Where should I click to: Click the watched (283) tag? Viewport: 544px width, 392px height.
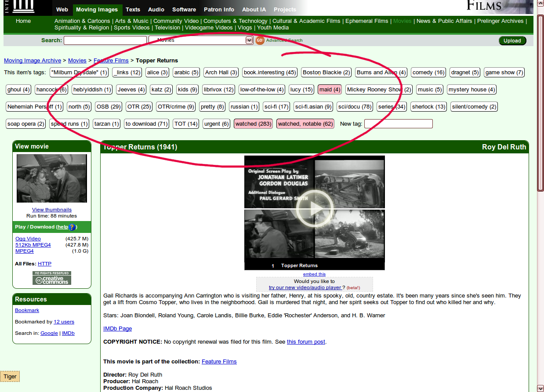pos(253,124)
